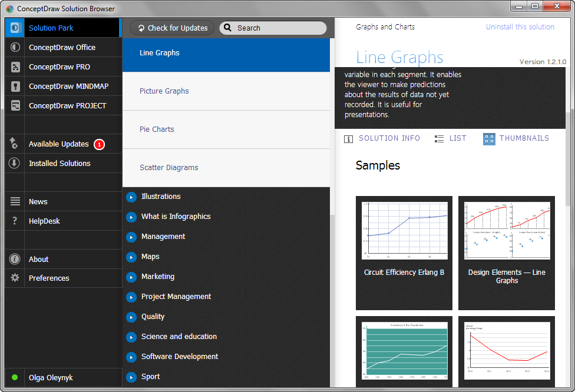Screen dimensions: 575x392
Task: Open the Available Updates page
Action: pos(63,144)
